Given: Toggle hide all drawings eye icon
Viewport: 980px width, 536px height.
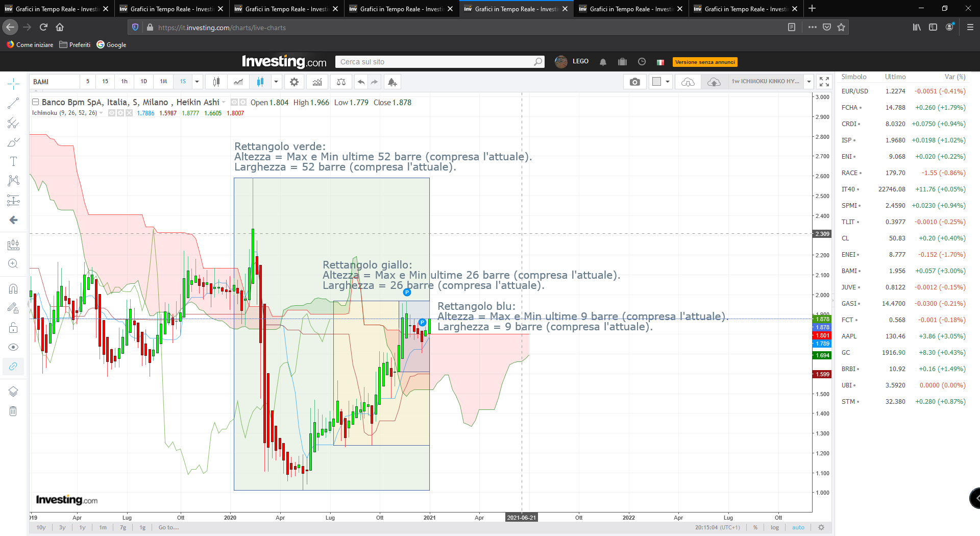Looking at the screenshot, I should 13,347.
